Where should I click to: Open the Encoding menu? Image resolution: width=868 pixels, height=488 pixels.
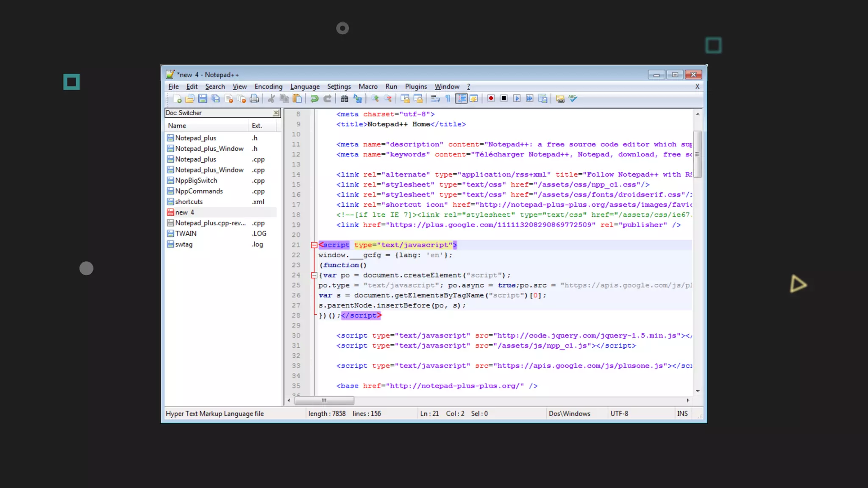(x=268, y=86)
